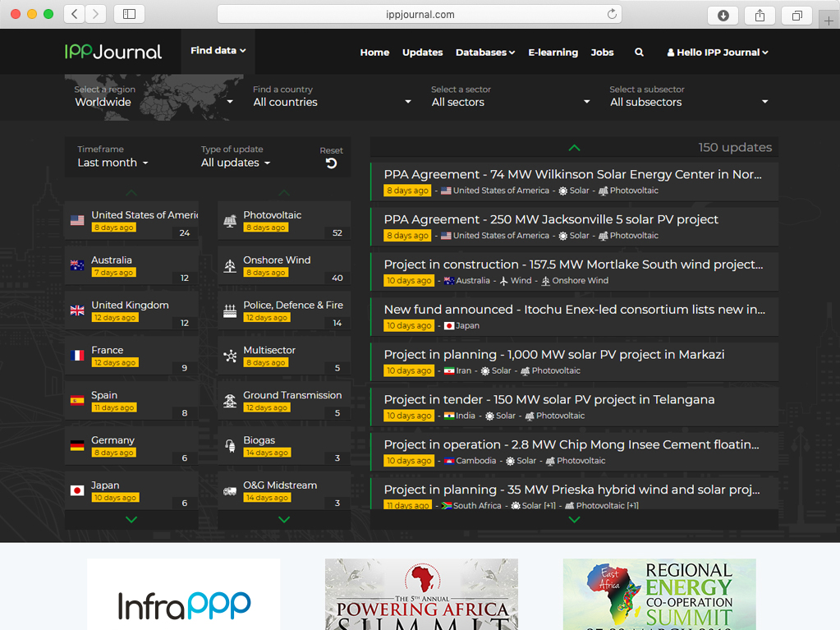
Task: Go to the E-learning menu item
Action: [553, 53]
